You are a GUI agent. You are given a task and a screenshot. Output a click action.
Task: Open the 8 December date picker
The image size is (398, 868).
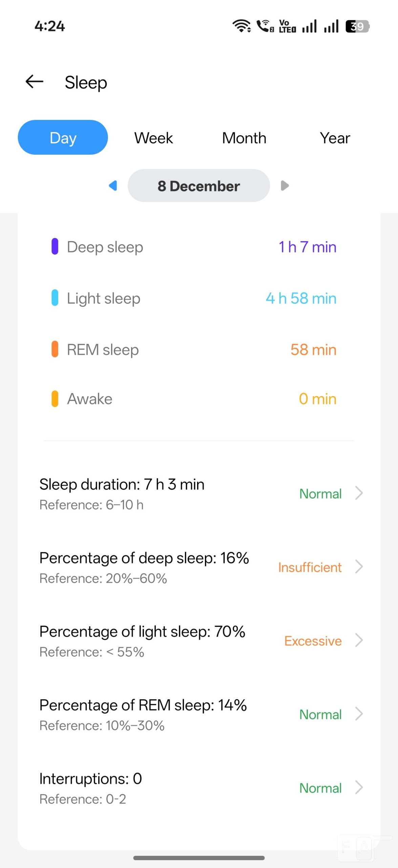[x=199, y=186]
